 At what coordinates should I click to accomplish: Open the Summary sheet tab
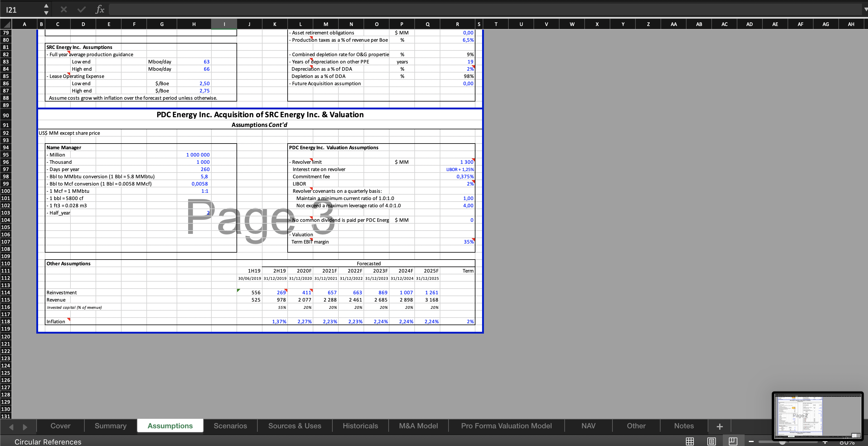[x=110, y=426]
